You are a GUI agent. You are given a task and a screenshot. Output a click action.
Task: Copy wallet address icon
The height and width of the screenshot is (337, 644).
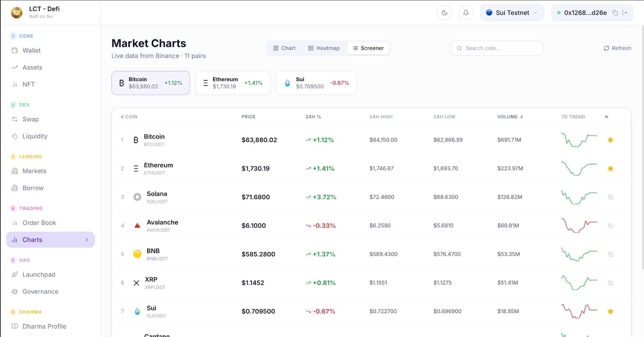pyautogui.click(x=615, y=13)
